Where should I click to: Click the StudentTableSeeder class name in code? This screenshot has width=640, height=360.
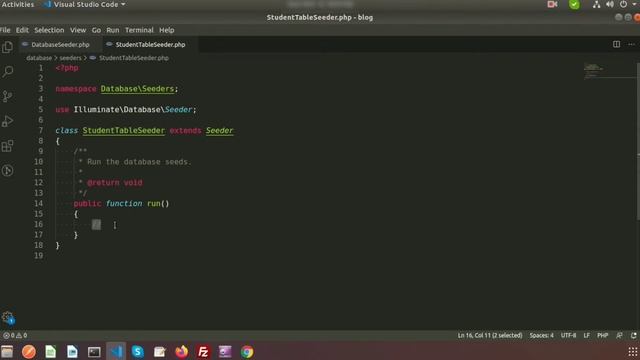pyautogui.click(x=124, y=131)
